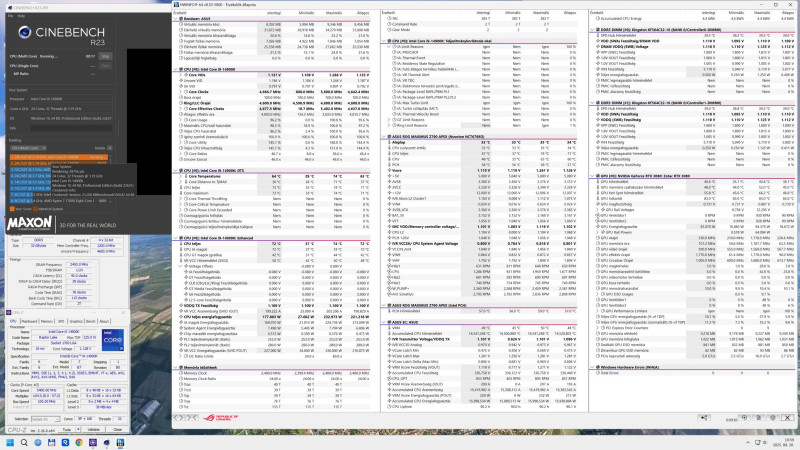Switch to CPU-Z via its taskbar icon
The width and height of the screenshot is (800, 450).
(x=93, y=442)
